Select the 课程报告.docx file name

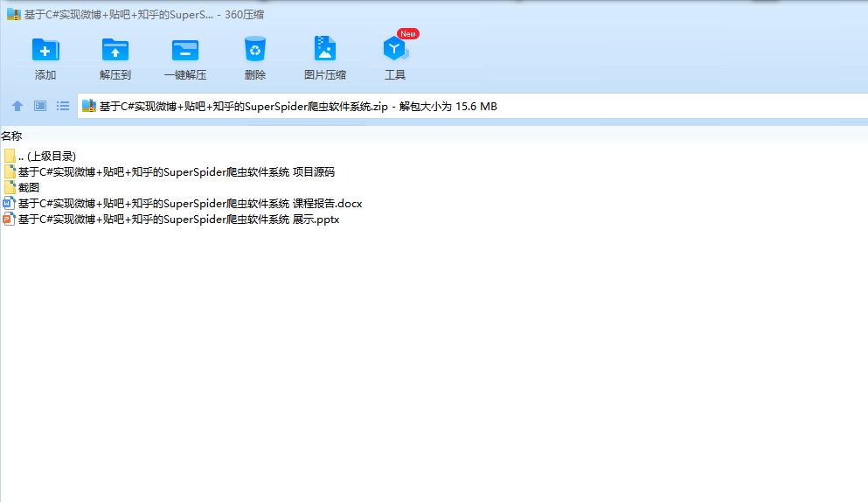point(191,204)
